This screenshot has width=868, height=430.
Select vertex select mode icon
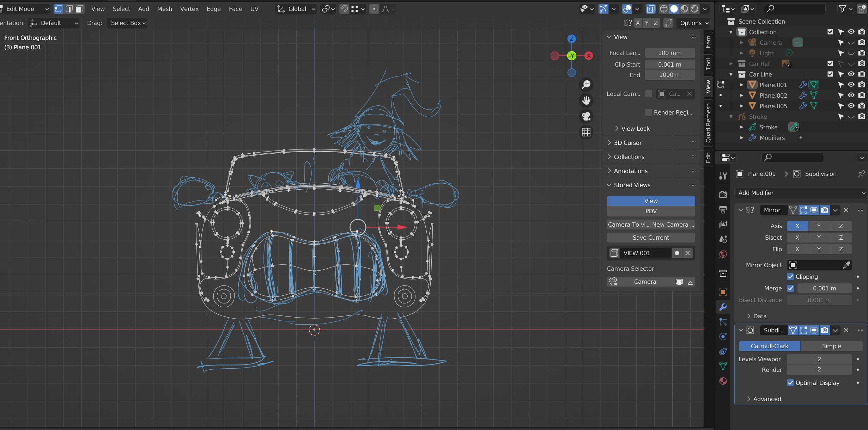click(x=59, y=9)
